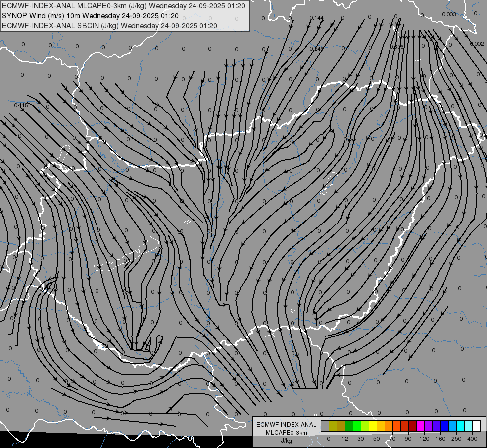Click the legend scale label 160
The image size is (487, 448).
(440, 439)
